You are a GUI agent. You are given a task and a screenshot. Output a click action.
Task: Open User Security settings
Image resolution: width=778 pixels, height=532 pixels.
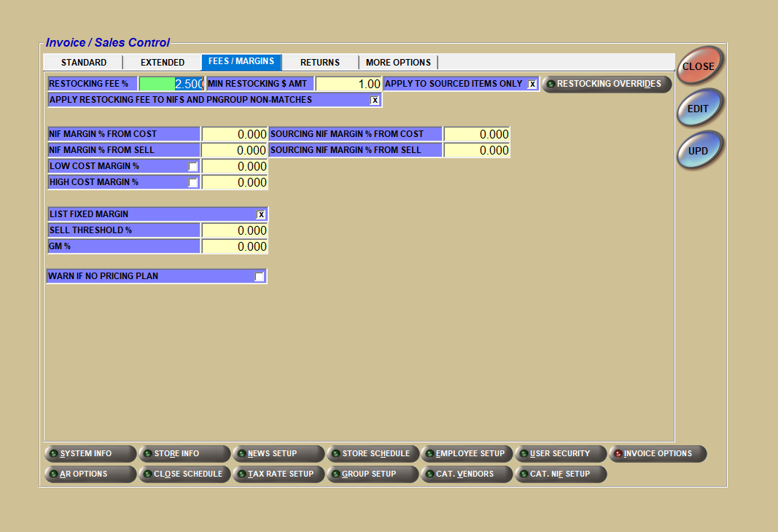coord(561,454)
